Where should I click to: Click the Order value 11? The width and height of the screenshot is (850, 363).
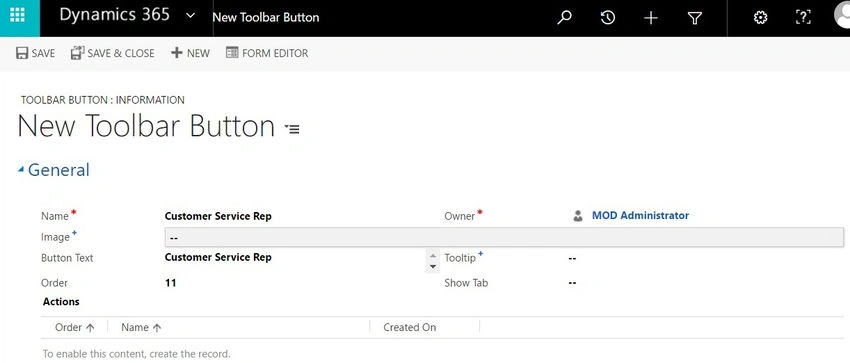(x=170, y=283)
